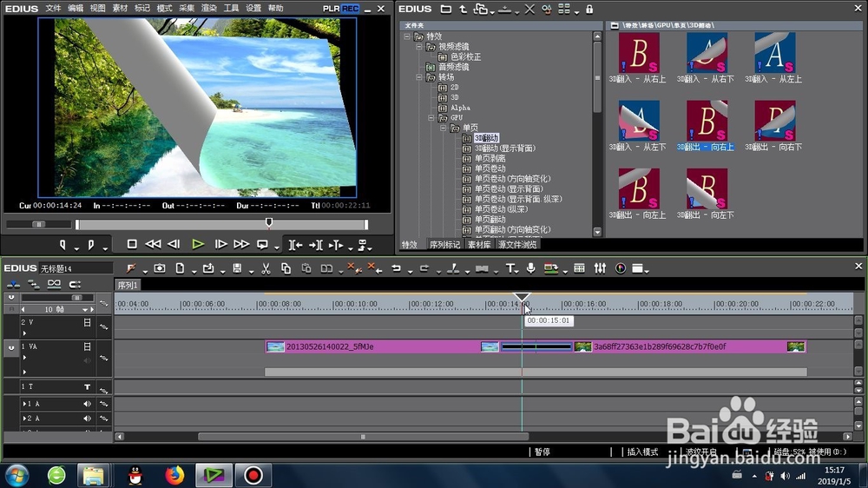The height and width of the screenshot is (488, 868).
Task: Click the Save project icon
Action: click(237, 268)
